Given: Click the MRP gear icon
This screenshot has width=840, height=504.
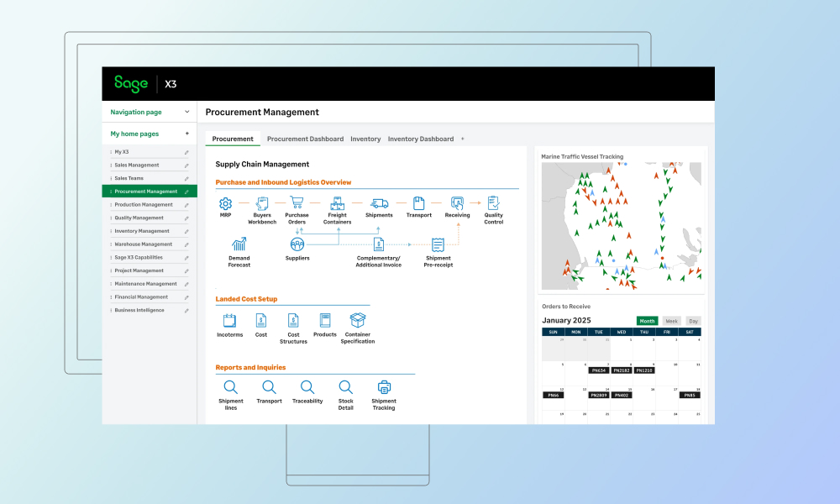Looking at the screenshot, I should tap(225, 203).
